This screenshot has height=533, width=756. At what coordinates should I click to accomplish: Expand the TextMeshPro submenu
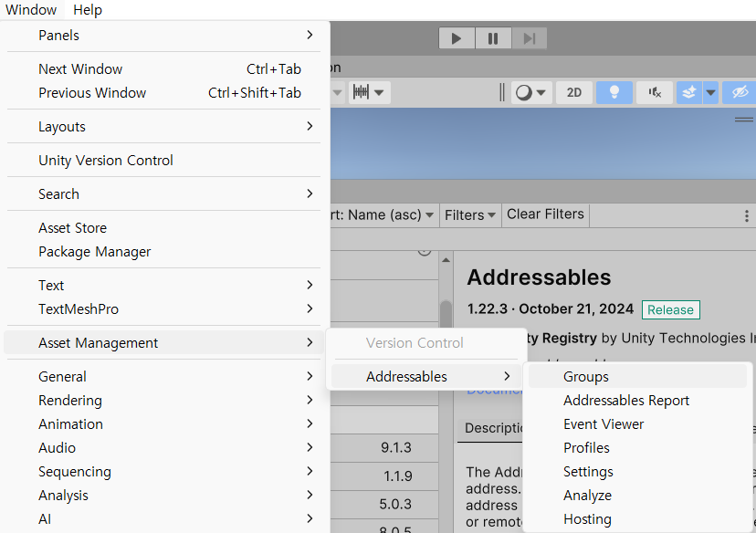164,308
